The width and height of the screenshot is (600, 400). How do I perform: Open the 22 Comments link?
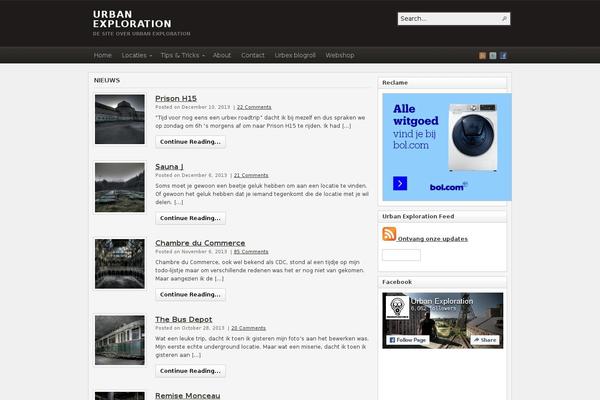click(x=254, y=107)
